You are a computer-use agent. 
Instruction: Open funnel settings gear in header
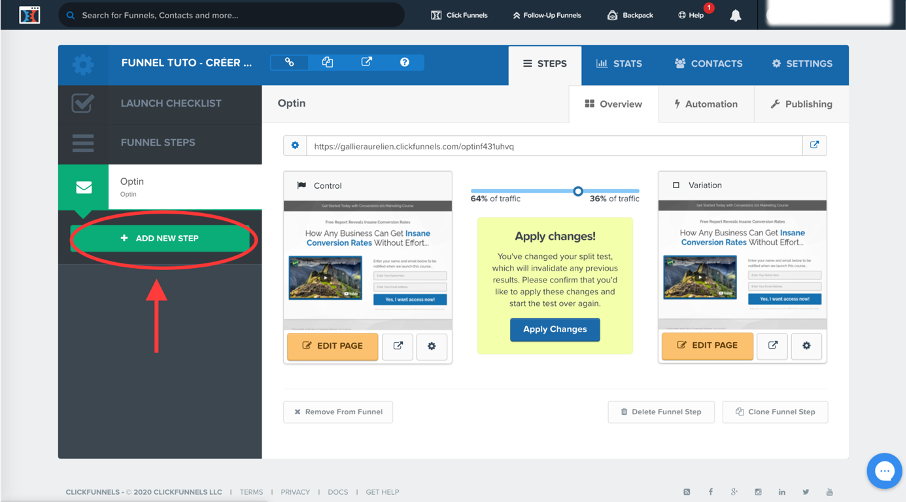pyautogui.click(x=83, y=64)
